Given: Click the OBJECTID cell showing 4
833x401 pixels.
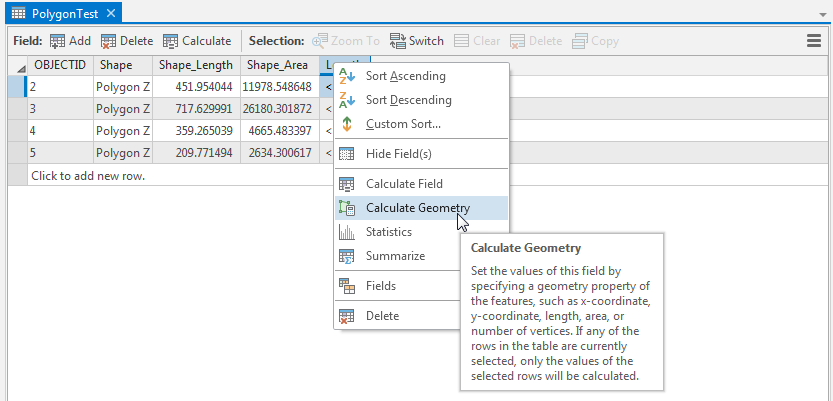Looking at the screenshot, I should click(61, 131).
